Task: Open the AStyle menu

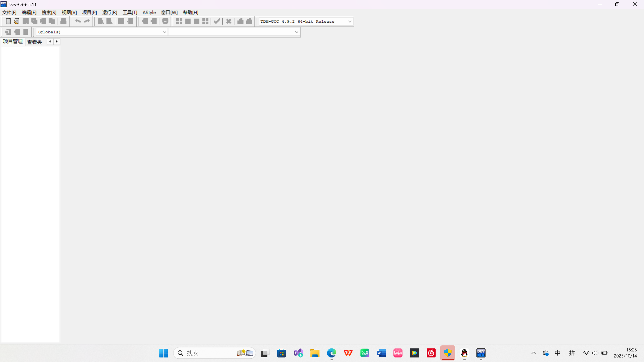Action: [x=149, y=13]
